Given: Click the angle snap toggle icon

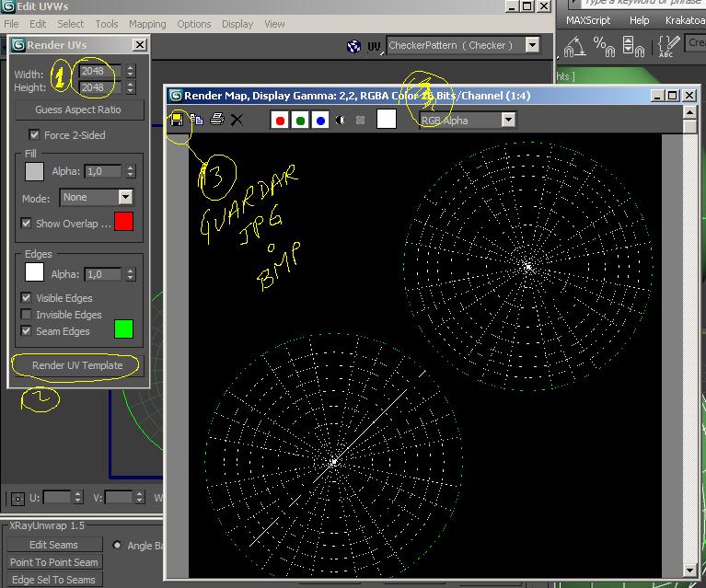Looking at the screenshot, I should 575,46.
